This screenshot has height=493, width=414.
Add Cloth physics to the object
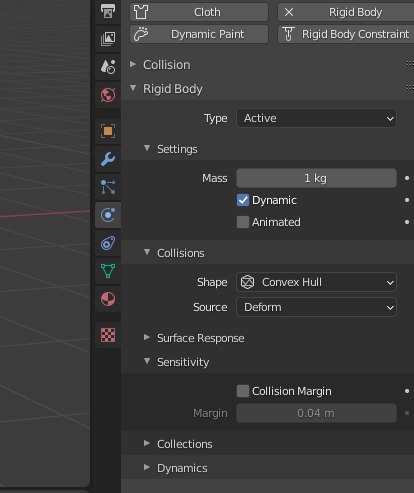(x=199, y=12)
